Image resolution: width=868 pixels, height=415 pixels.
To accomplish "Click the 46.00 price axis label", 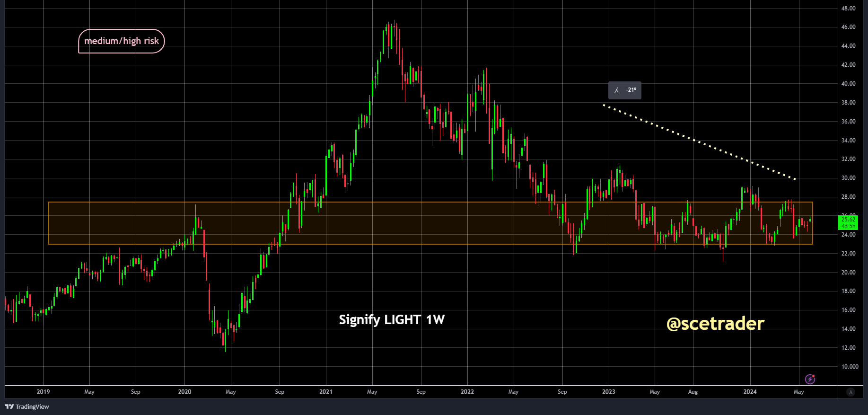I will coord(848,27).
